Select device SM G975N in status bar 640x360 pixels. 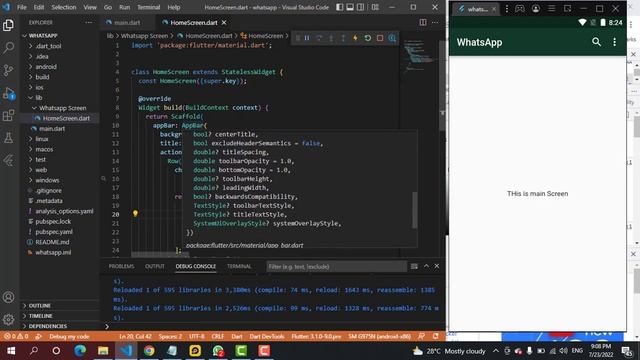point(380,336)
